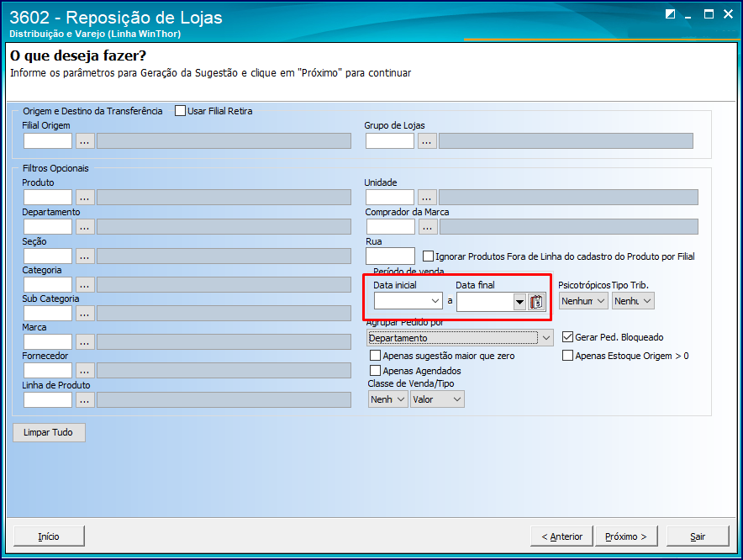Enable Usar Filial Retira checkbox
Viewport: 743px width, 560px height.
point(180,111)
